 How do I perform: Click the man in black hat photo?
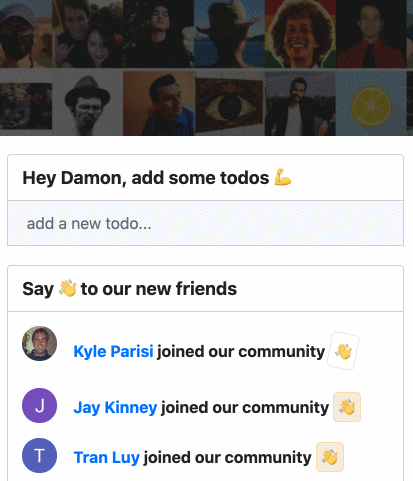click(x=88, y=103)
